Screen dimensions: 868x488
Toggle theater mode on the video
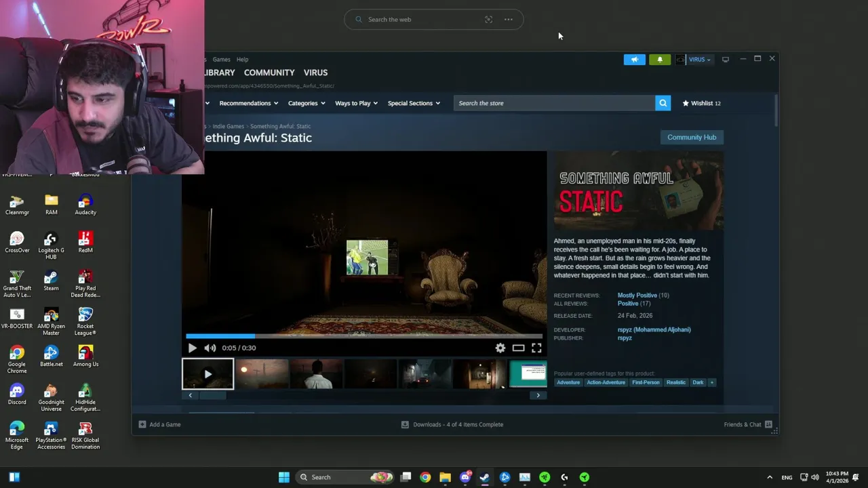[518, 348]
